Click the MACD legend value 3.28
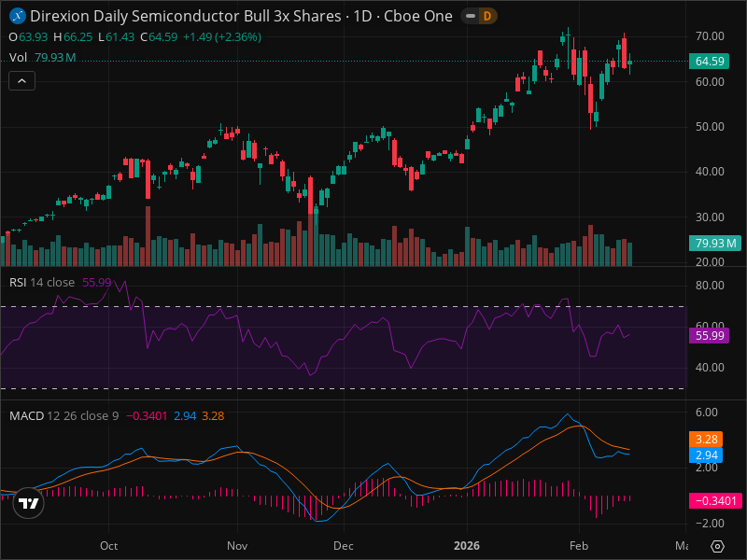747x560 pixels. click(x=213, y=415)
